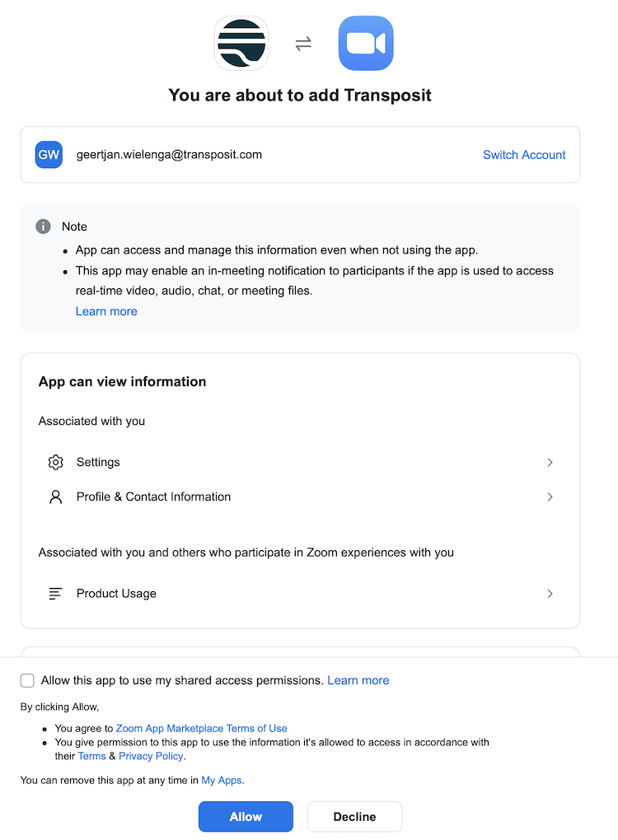618x840 pixels.
Task: Click the Zoom camera logo icon
Action: click(366, 43)
